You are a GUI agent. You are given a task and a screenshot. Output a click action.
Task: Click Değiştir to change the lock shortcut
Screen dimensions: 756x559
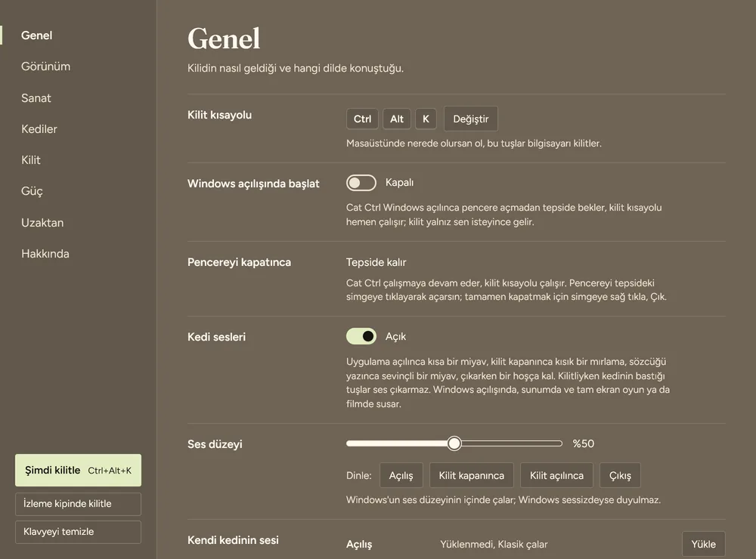[470, 119]
